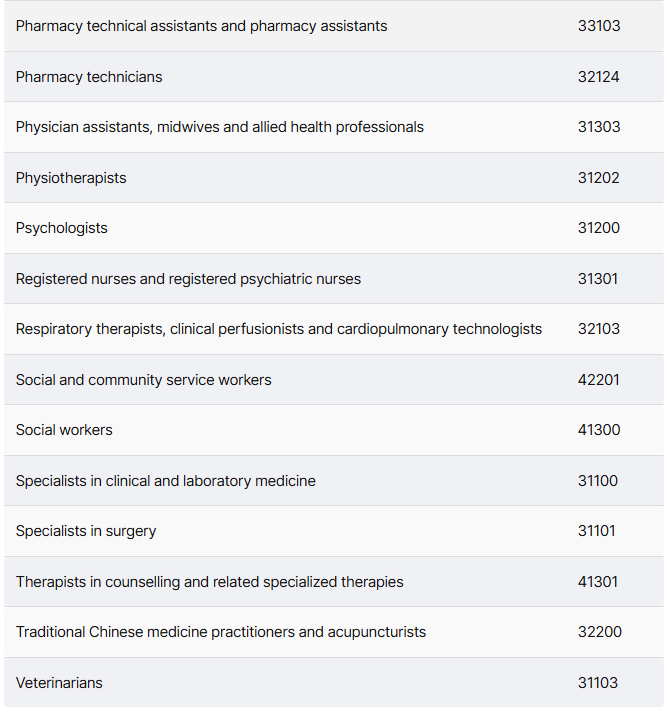Click the code 32200
Image resolution: width=667 pixels, height=712 pixels.
point(599,632)
